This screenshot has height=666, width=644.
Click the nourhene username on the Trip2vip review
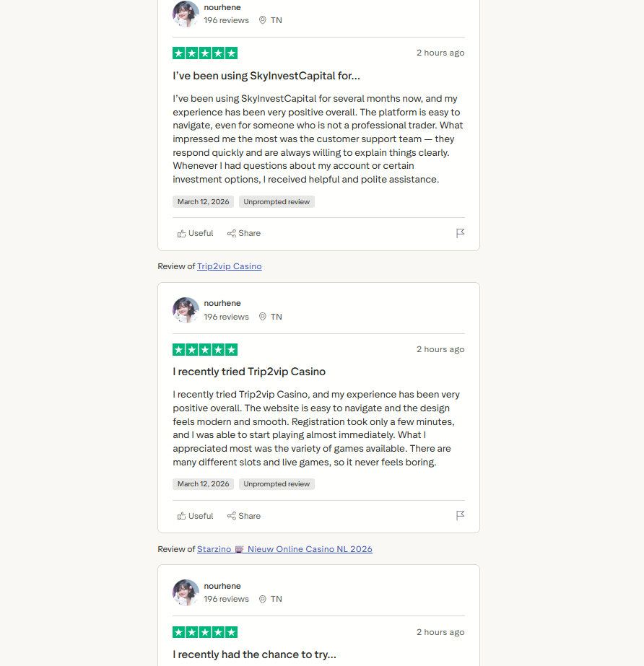(222, 303)
